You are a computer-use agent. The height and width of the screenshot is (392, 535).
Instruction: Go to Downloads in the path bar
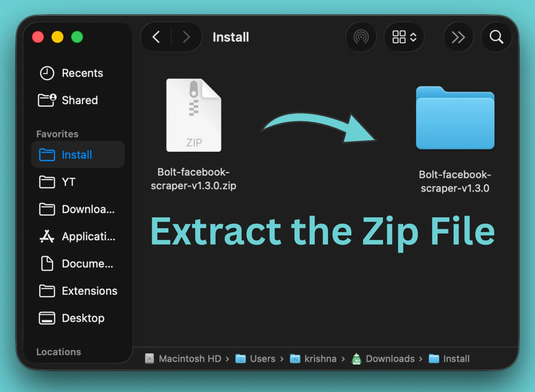pos(383,359)
